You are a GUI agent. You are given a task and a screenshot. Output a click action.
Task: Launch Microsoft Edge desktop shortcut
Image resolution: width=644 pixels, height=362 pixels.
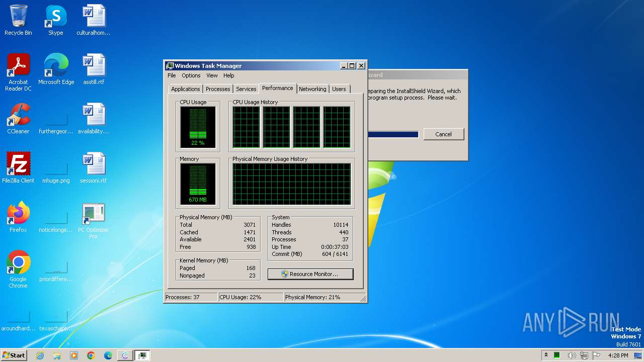pos(56,69)
